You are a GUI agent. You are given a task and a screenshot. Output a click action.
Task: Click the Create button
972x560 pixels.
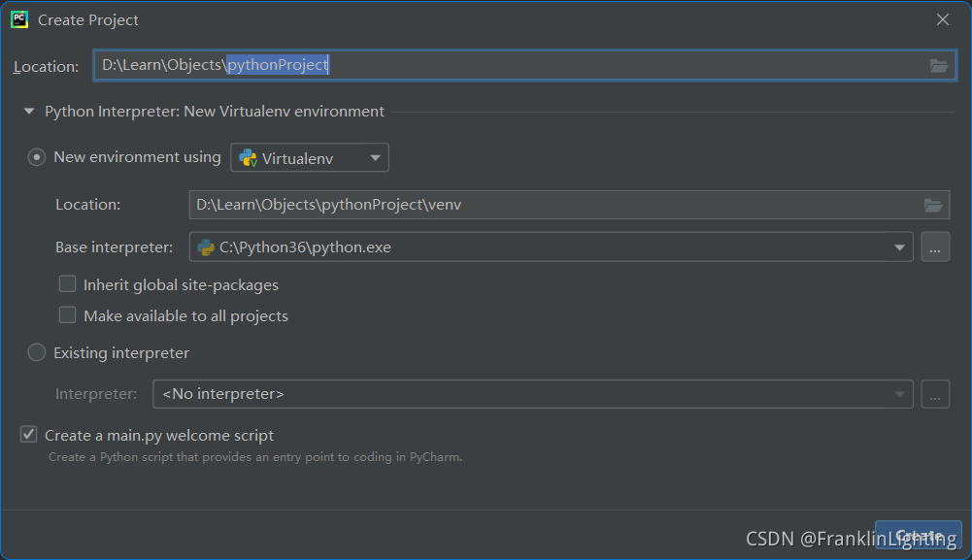[x=918, y=535]
